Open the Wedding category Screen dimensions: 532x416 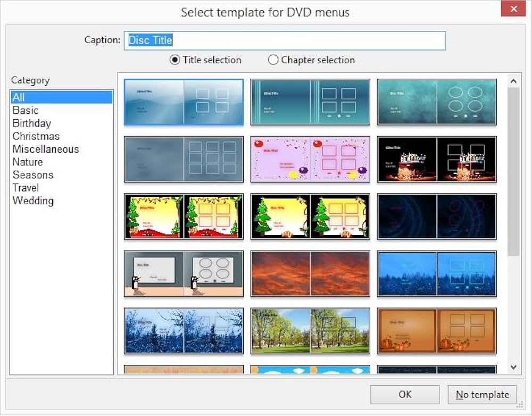(33, 201)
